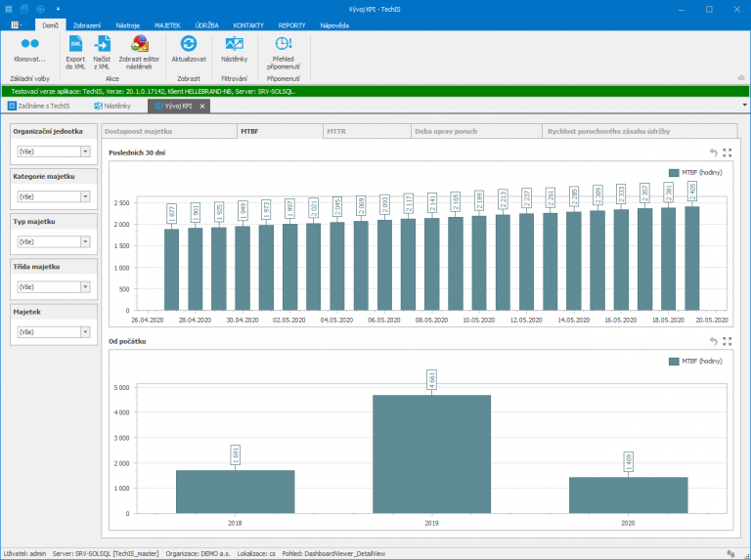Click MTBF (hodiny) legend swatch in top chart
This screenshot has width=751, height=560.
(x=674, y=171)
